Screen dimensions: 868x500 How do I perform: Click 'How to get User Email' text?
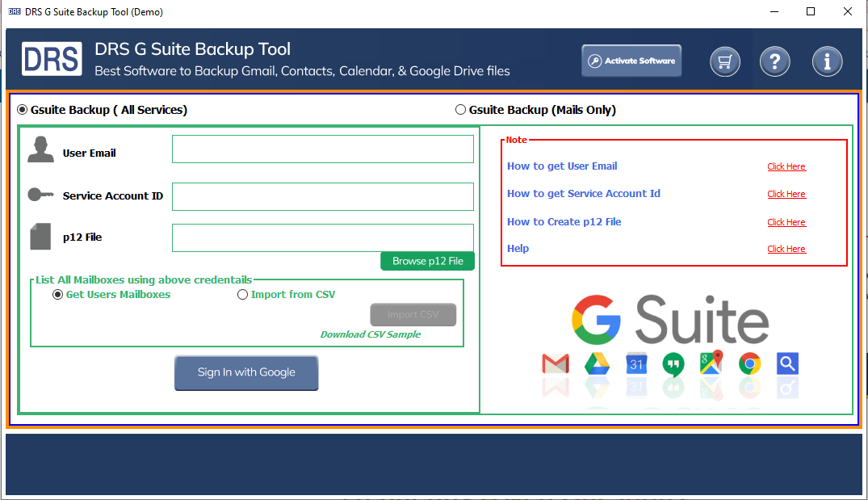(562, 166)
